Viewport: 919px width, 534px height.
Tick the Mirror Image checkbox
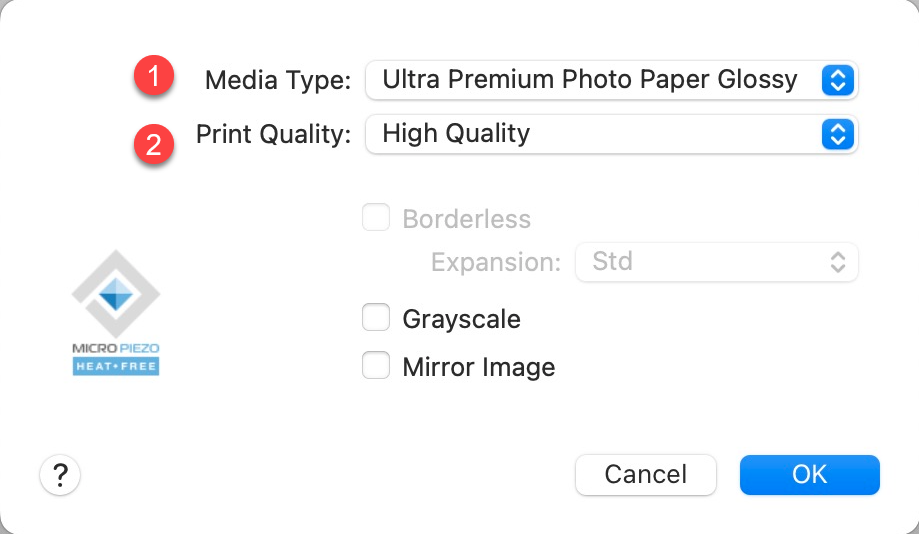tap(376, 366)
